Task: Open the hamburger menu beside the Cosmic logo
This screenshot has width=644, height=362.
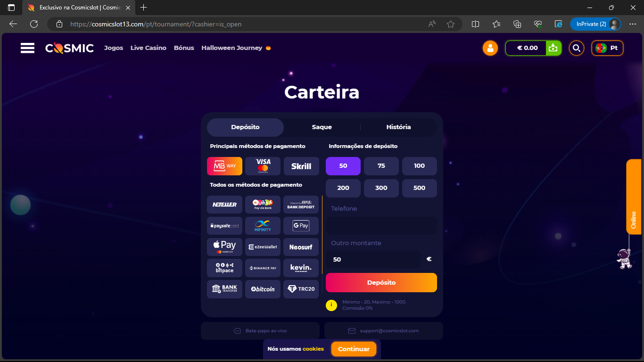Action: [27, 48]
